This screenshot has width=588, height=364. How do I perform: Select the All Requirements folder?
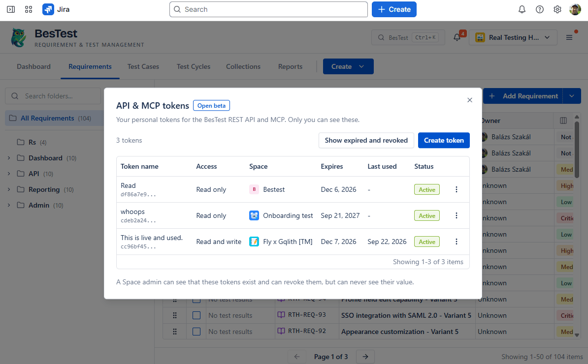[x=54, y=119]
